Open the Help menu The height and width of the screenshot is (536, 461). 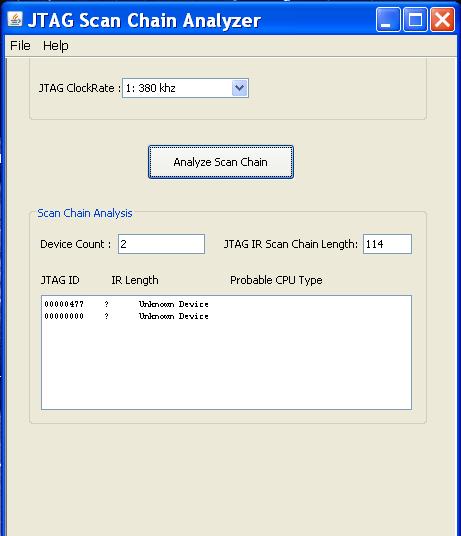pos(56,46)
